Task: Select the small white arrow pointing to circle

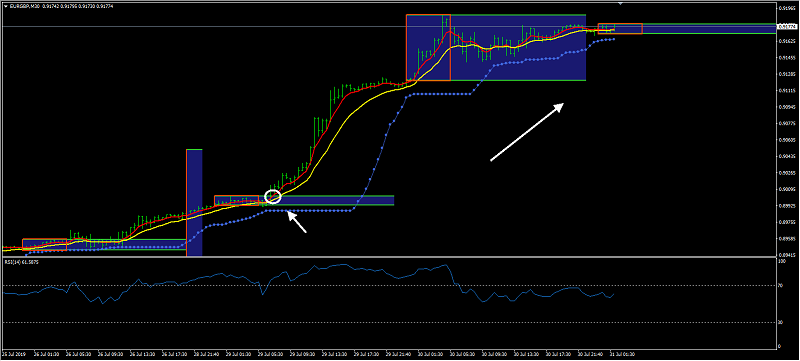Action: [x=297, y=222]
